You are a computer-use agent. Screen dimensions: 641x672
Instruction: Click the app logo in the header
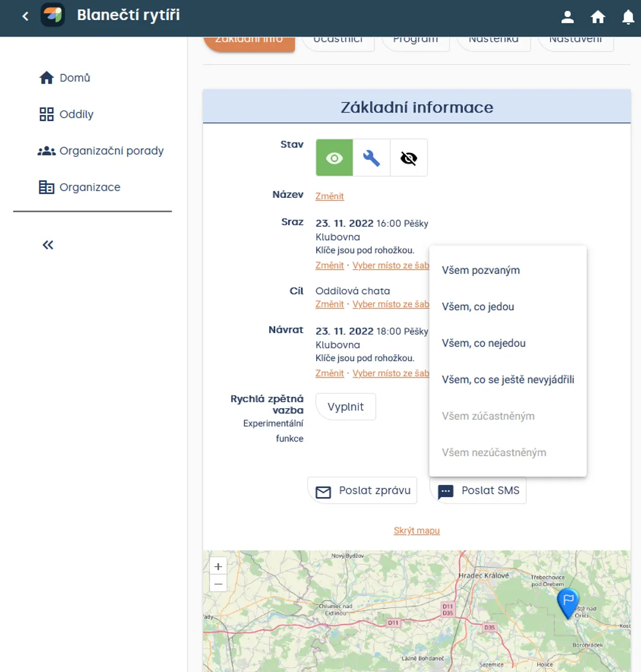[53, 15]
